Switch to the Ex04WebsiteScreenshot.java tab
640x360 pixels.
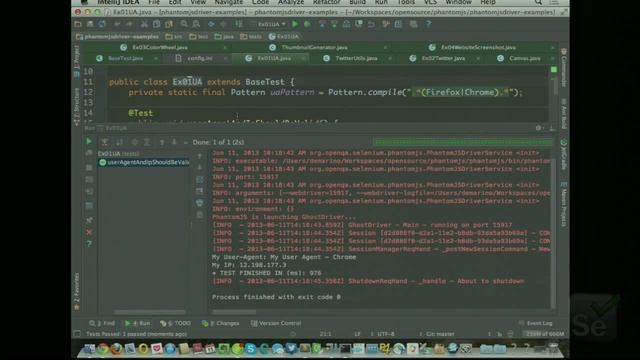pos(478,47)
